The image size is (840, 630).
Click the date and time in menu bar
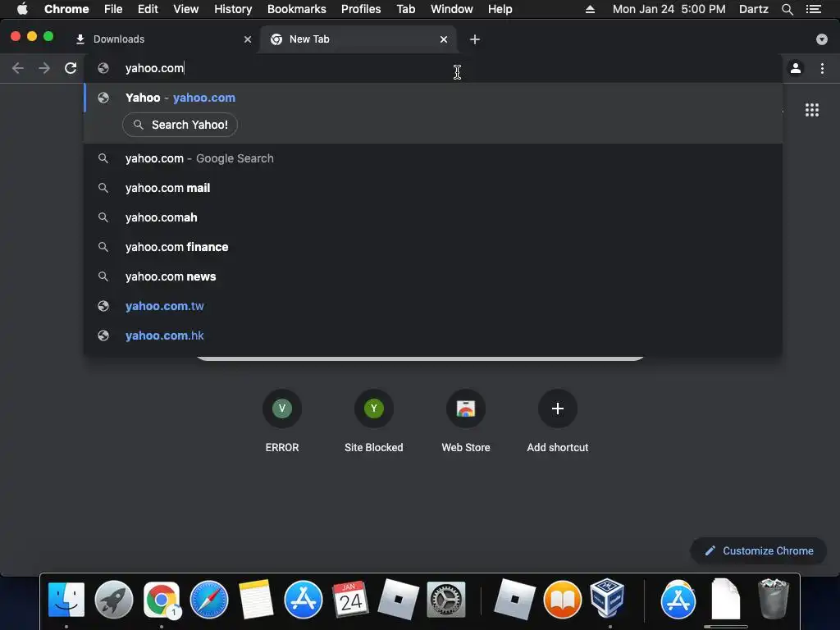click(x=669, y=9)
